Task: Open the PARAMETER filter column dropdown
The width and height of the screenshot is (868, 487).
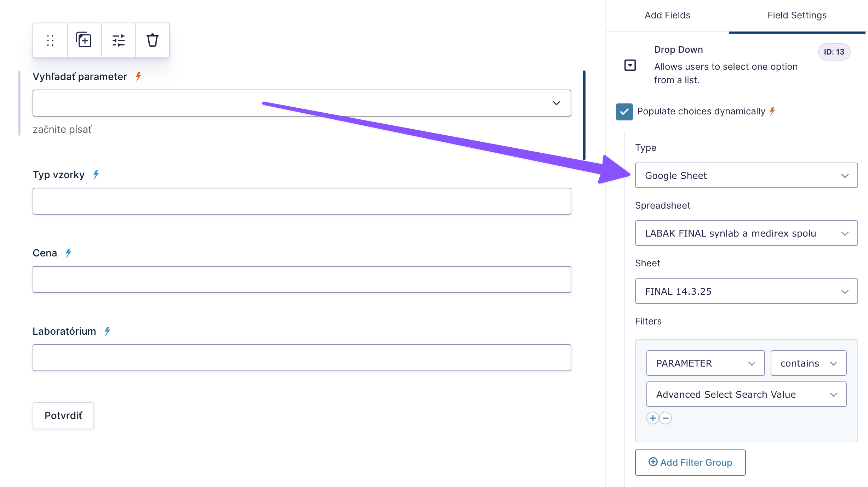Action: point(705,363)
